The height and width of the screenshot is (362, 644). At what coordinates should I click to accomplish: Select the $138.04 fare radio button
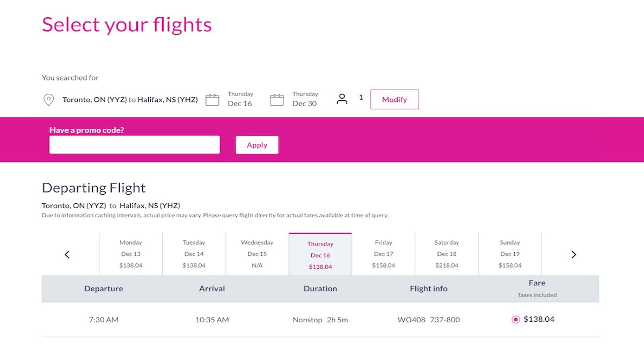click(516, 320)
